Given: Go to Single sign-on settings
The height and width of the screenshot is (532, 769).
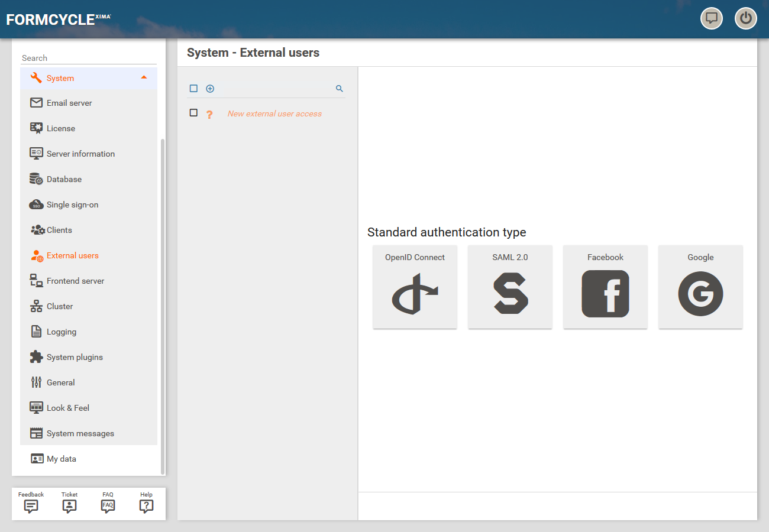Looking at the screenshot, I should point(72,205).
